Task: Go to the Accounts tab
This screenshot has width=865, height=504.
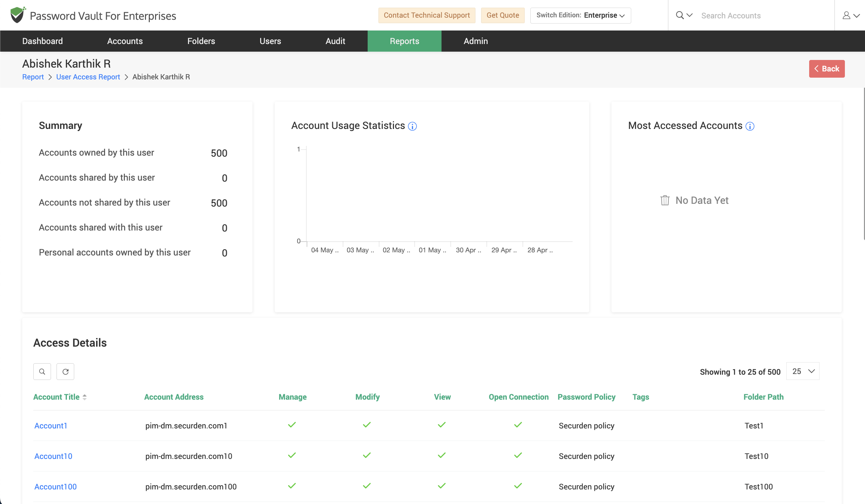Action: [x=125, y=41]
